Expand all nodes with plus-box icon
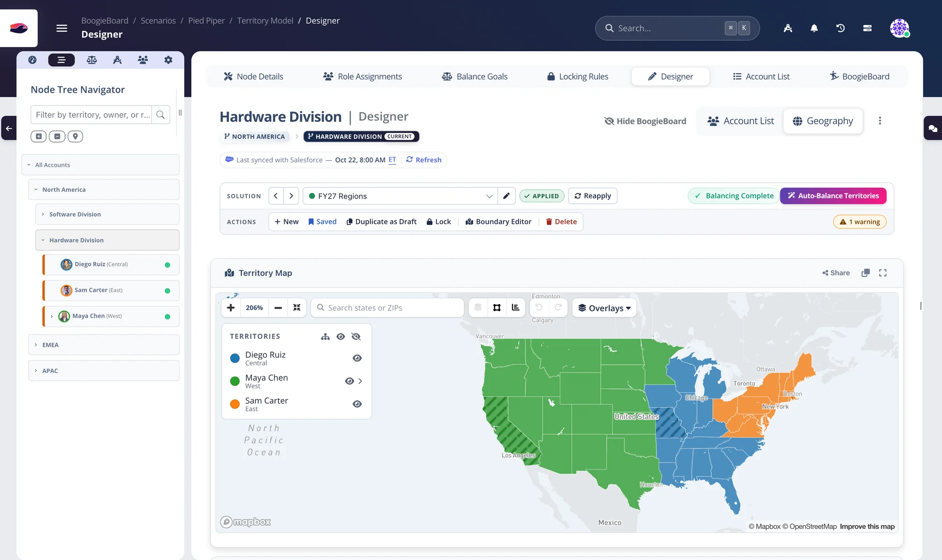The height and width of the screenshot is (560, 942). coord(39,136)
